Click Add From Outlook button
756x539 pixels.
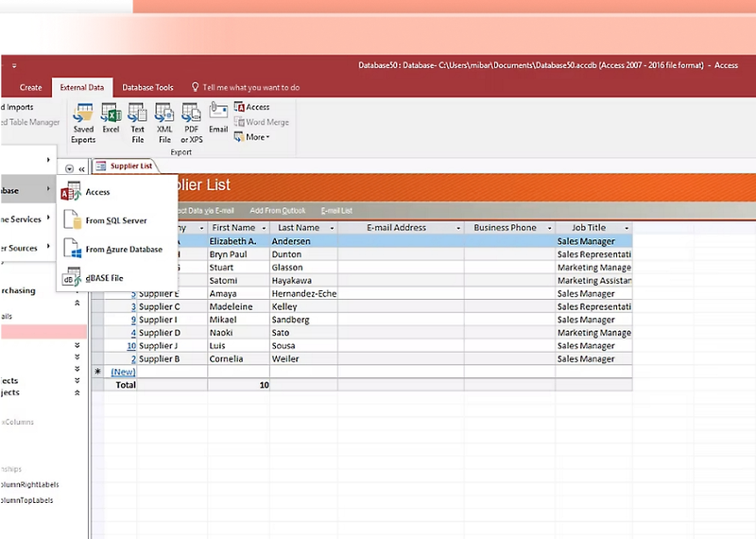[278, 211]
